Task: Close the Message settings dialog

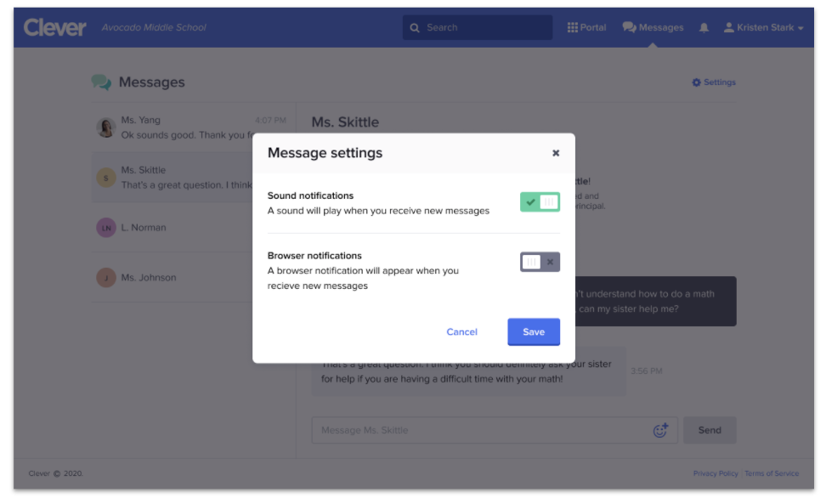Action: [556, 153]
